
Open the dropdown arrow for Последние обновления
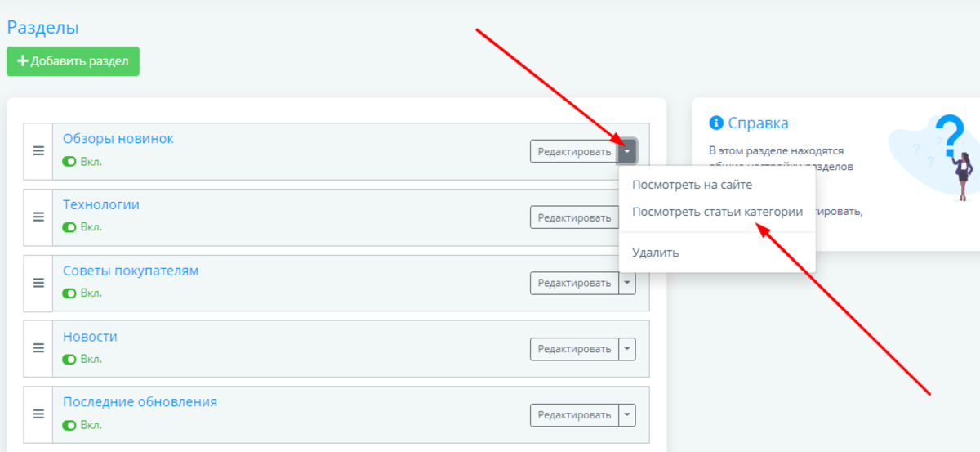pyautogui.click(x=627, y=415)
